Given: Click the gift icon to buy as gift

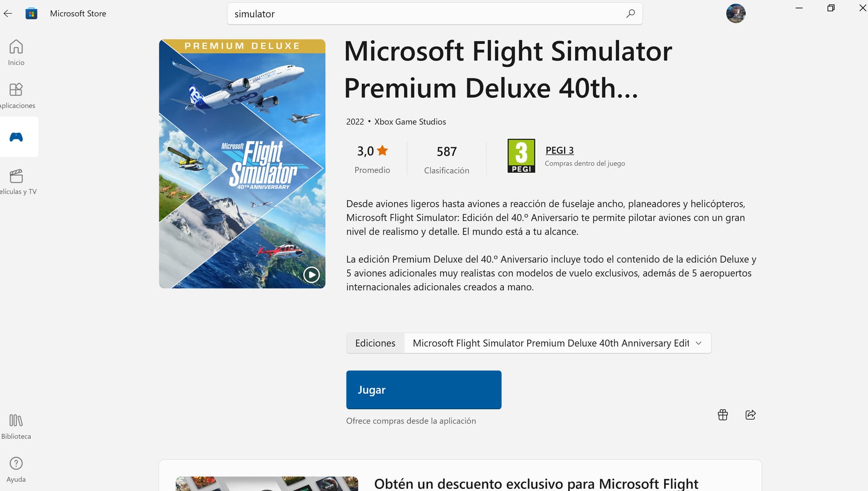Looking at the screenshot, I should coord(723,415).
